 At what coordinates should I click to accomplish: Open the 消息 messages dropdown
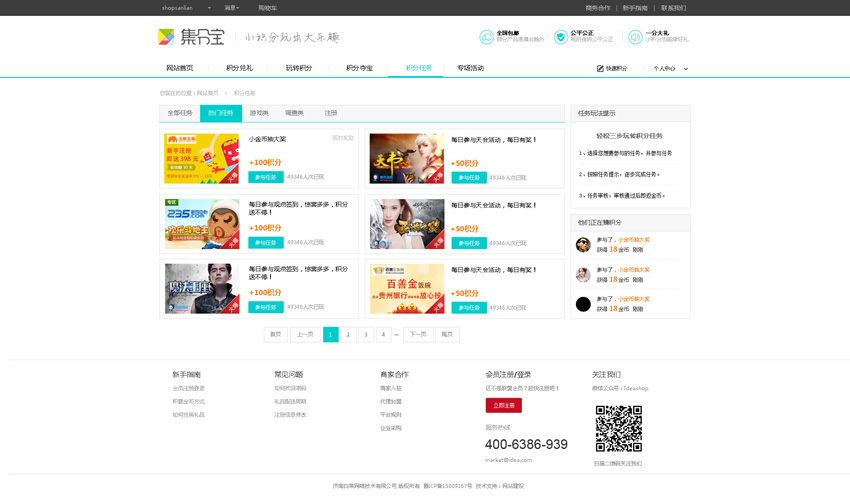point(232,8)
